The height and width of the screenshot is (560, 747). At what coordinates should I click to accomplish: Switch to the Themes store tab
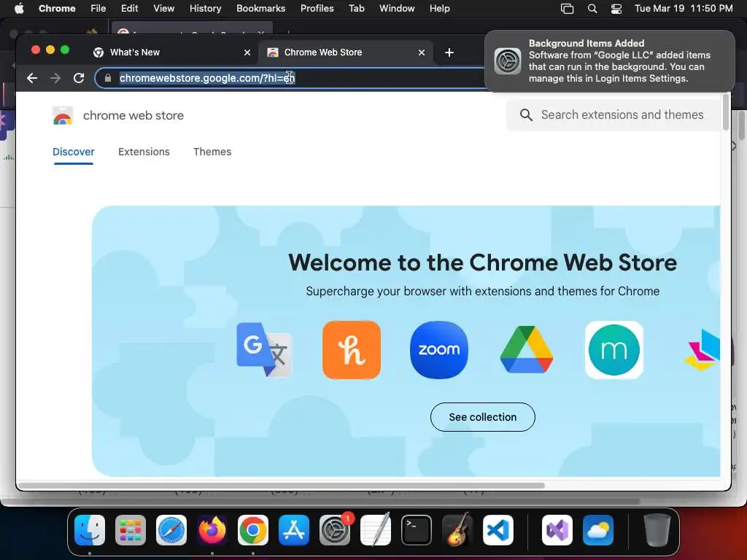(x=212, y=152)
